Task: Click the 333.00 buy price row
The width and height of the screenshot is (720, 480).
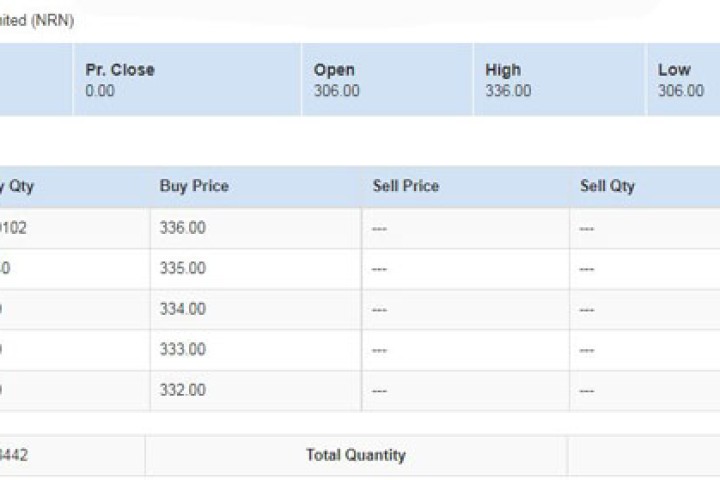Action: click(x=183, y=350)
